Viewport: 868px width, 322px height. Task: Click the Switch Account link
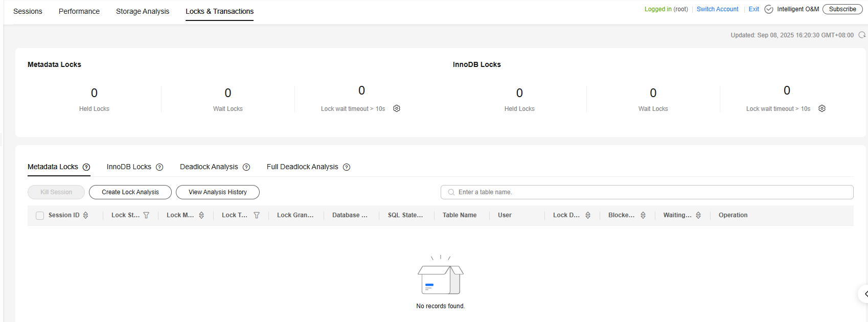pos(717,9)
